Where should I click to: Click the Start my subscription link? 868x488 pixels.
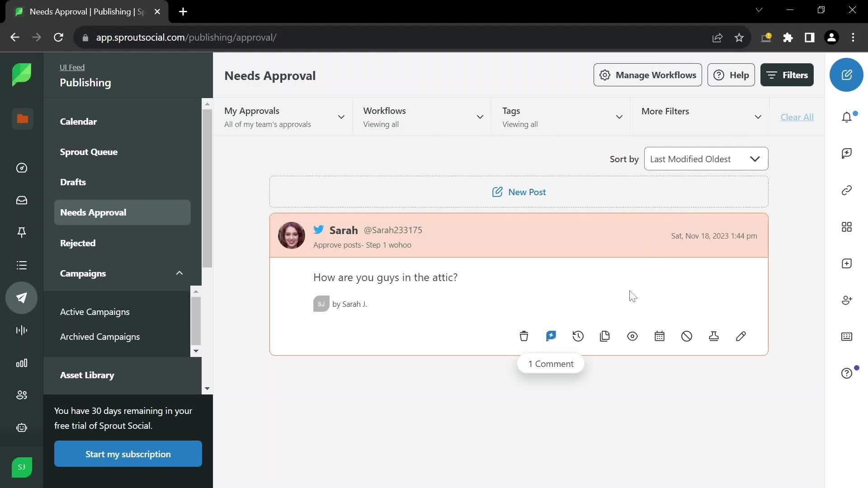127,454
